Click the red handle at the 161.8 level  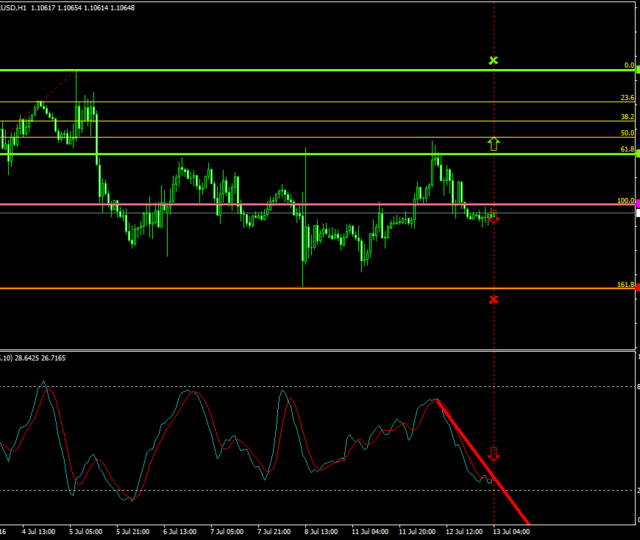pos(636,288)
